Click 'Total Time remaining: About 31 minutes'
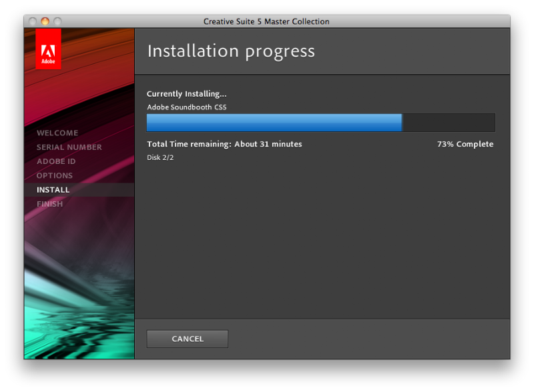Screen dimensions: 534x392 pos(224,144)
